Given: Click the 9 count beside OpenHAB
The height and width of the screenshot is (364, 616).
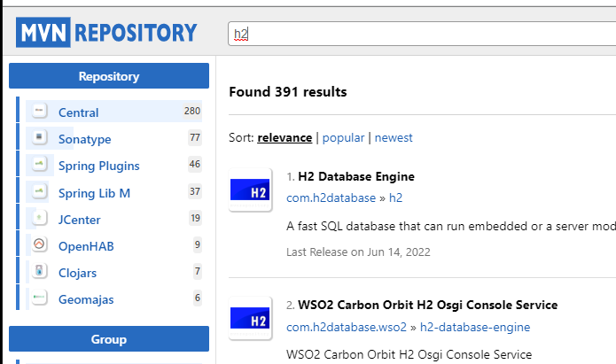Looking at the screenshot, I should pyautogui.click(x=198, y=244).
